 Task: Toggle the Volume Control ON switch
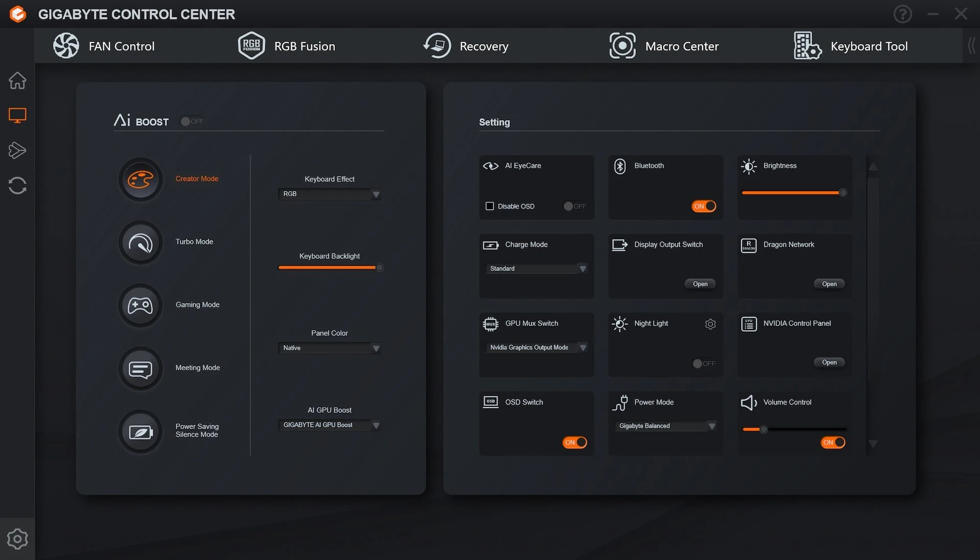pos(833,443)
